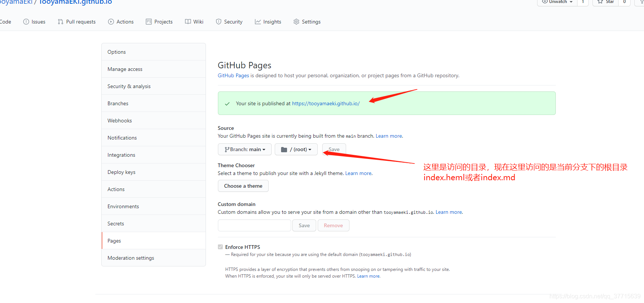Open the Actions tab in repo navigation

coord(121,22)
